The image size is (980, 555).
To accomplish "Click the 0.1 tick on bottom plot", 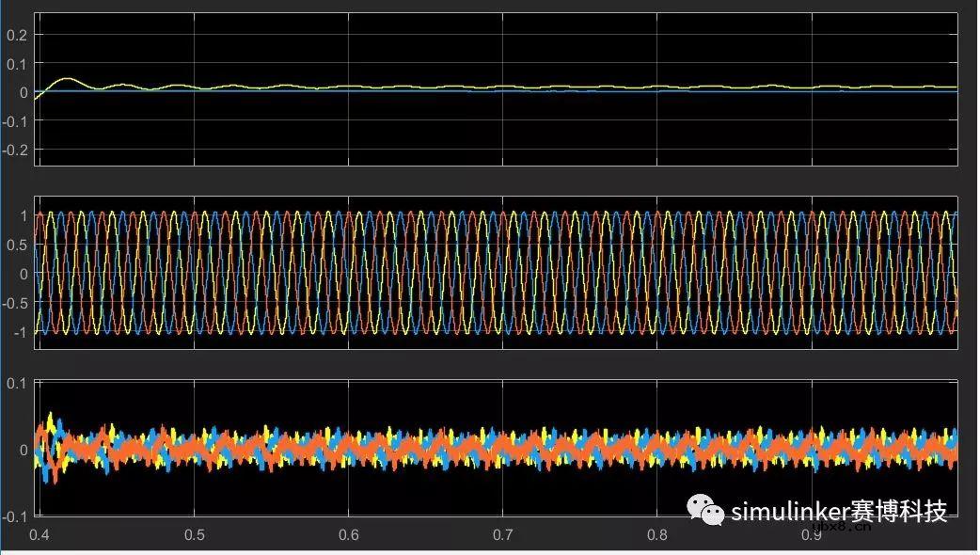I will (16, 383).
